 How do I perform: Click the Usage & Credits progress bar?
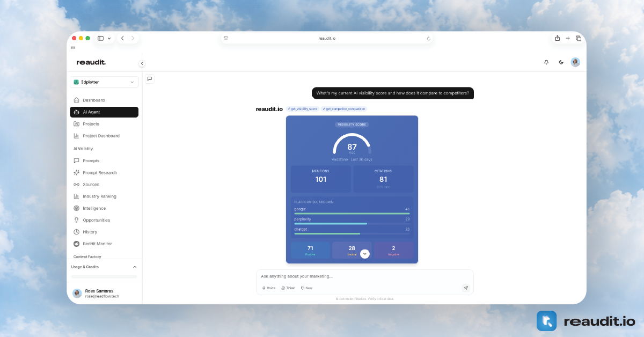104,276
